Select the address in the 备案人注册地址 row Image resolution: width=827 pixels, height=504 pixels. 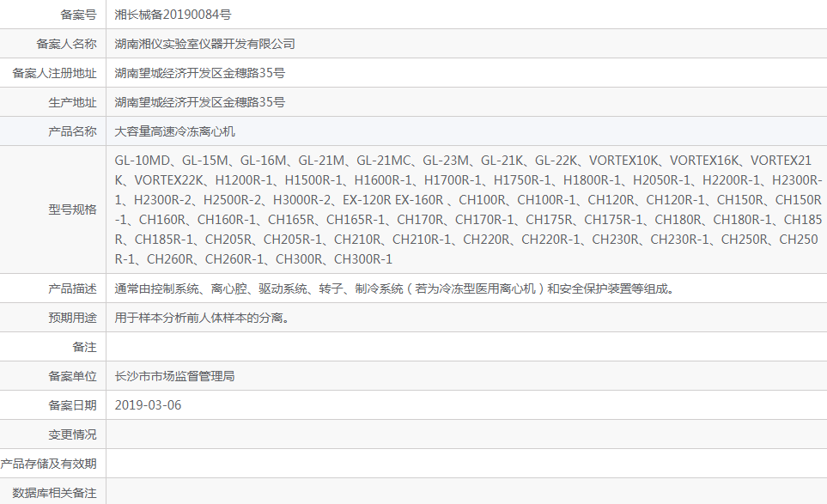pos(199,73)
